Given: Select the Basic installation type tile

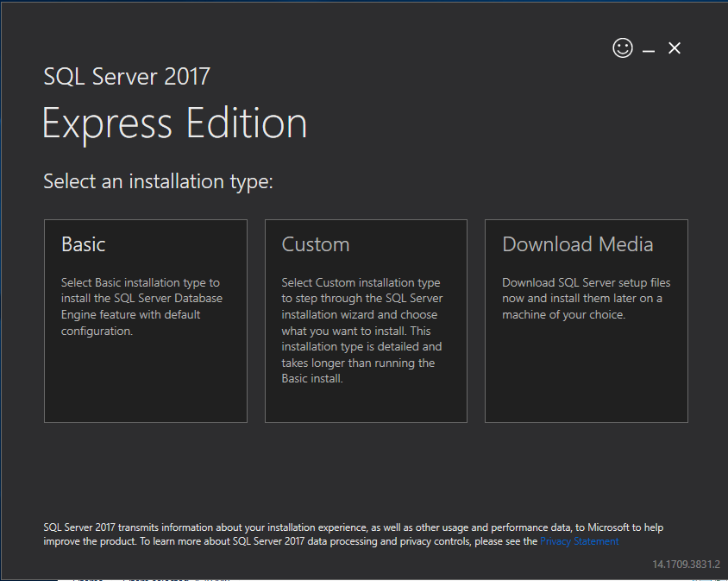Looking at the screenshot, I should [145, 320].
